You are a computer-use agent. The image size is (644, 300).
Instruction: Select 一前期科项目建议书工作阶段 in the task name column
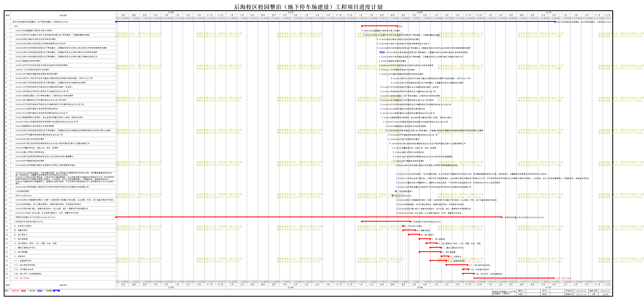coord(35,217)
